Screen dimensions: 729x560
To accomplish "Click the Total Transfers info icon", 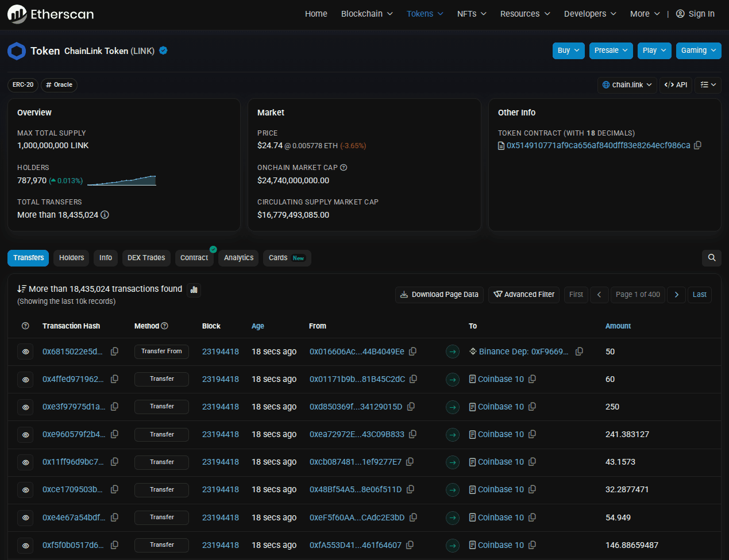I will click(105, 215).
